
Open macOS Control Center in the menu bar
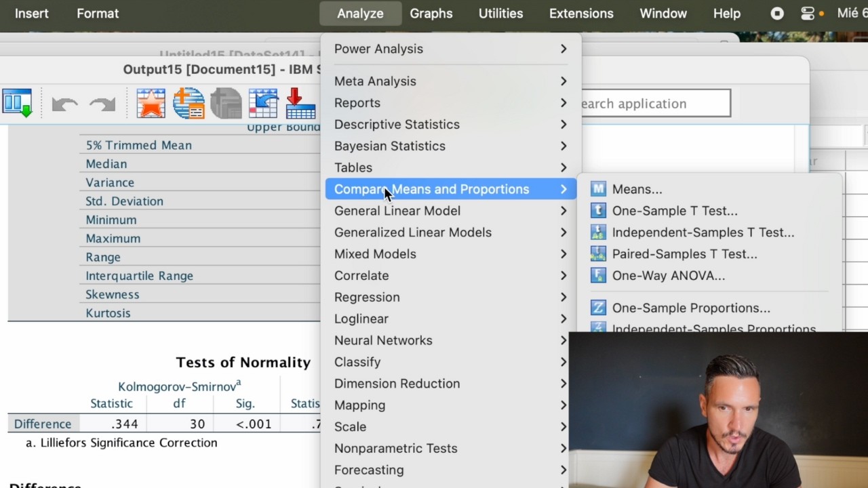click(x=807, y=14)
